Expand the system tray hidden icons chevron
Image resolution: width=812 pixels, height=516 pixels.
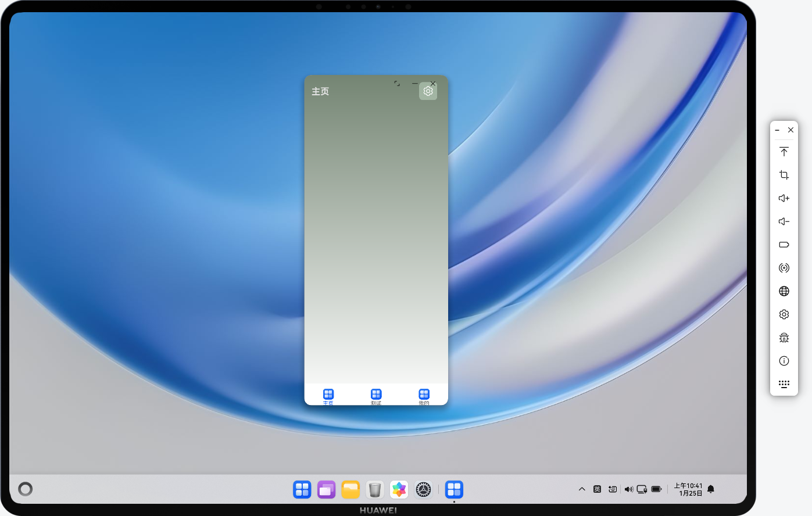582,489
